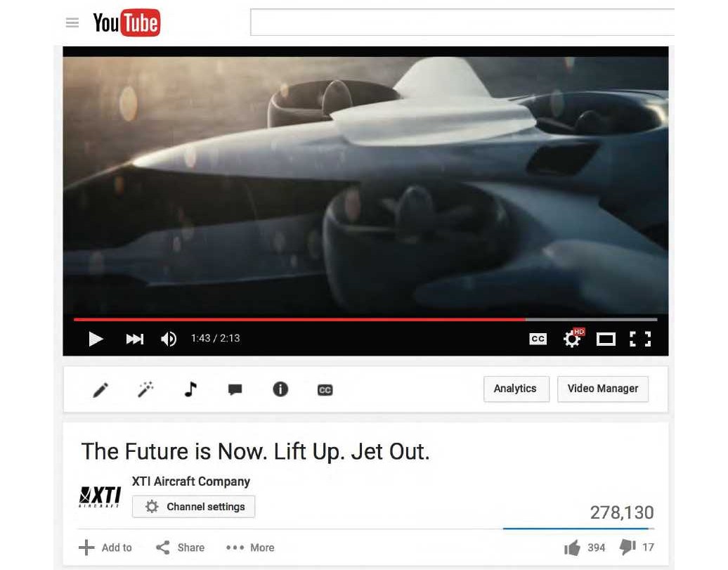The image size is (728, 570).
Task: Click into the YouTube search field
Action: [462, 22]
